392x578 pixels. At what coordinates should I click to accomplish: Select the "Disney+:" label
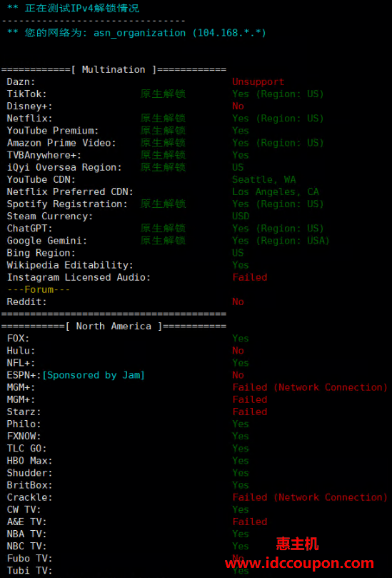(30, 106)
